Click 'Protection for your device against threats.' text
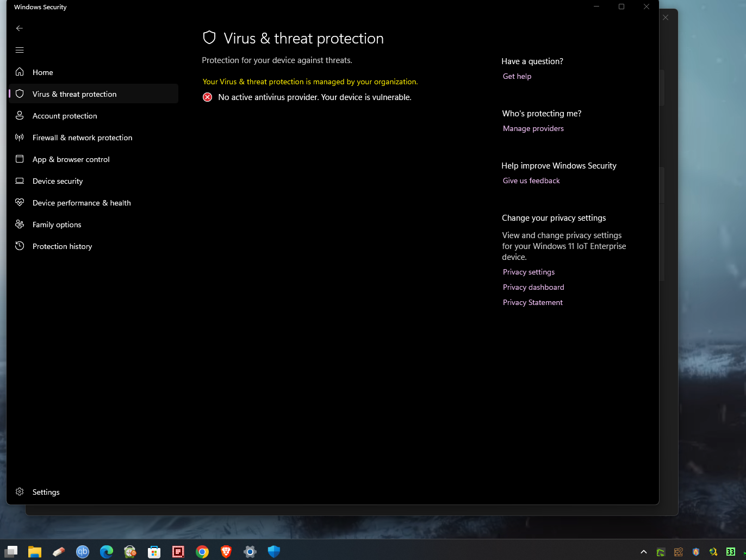The width and height of the screenshot is (746, 560). (277, 60)
